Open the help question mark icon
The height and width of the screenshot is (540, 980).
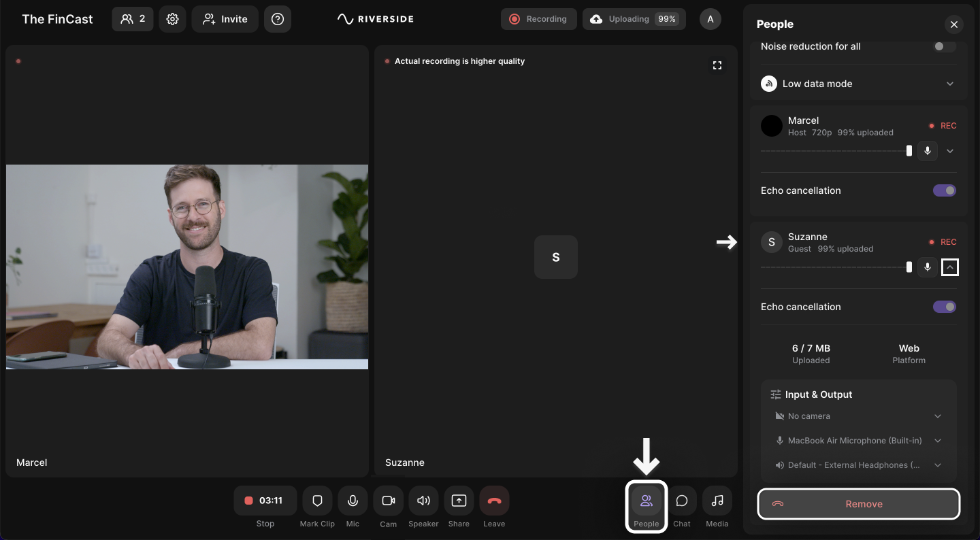(x=278, y=19)
